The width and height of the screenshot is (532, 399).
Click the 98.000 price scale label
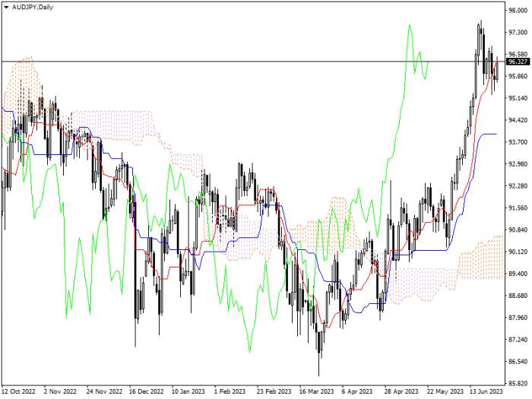point(518,11)
